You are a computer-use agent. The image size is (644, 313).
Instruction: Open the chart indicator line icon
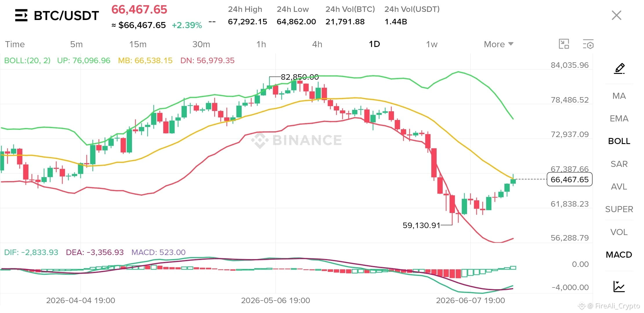(619, 286)
